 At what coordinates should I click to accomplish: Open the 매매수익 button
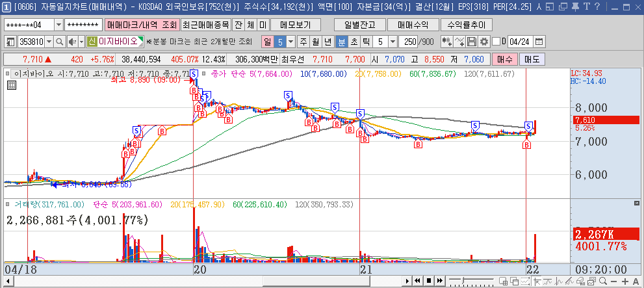point(413,25)
